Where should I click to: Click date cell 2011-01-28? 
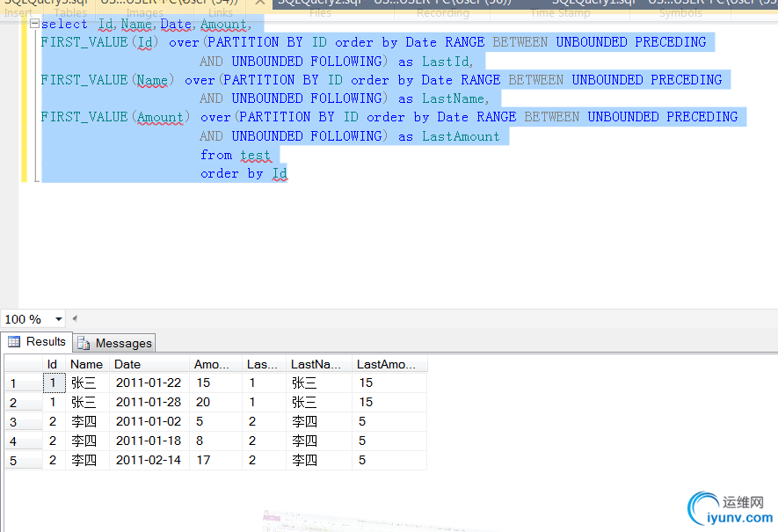click(149, 402)
